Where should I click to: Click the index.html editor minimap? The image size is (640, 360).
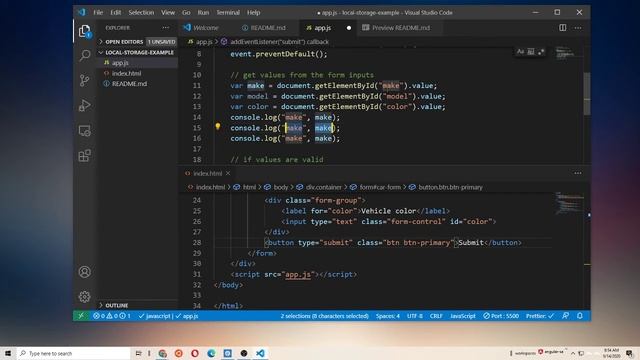point(569,202)
